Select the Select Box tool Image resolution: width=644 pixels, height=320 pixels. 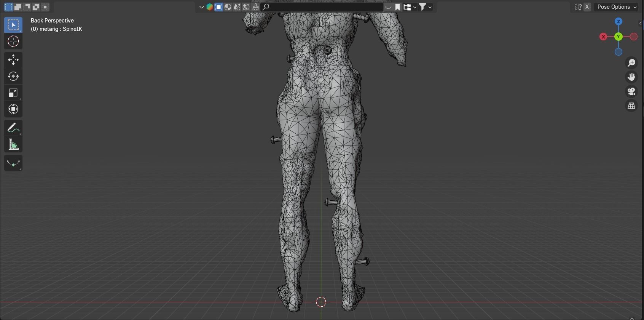(x=13, y=25)
